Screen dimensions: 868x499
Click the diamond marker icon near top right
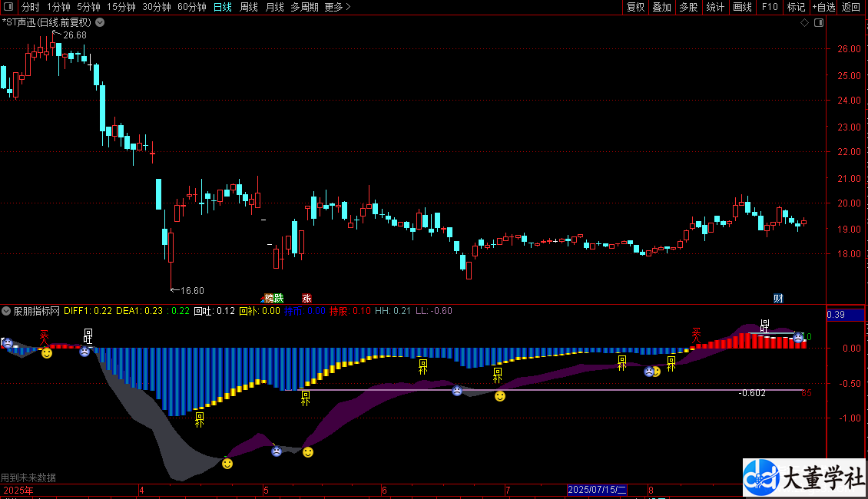pyautogui.click(x=804, y=23)
